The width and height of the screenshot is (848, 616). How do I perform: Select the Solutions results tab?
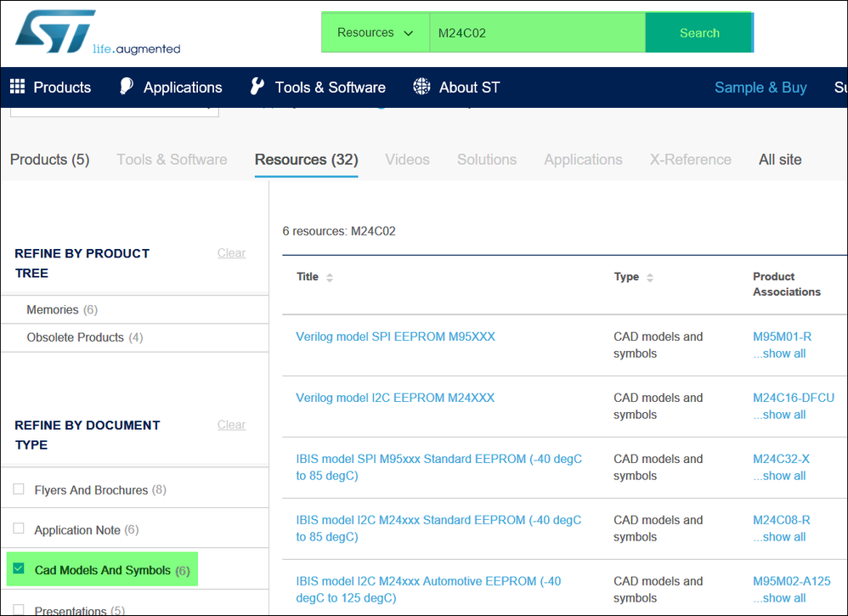(x=487, y=160)
